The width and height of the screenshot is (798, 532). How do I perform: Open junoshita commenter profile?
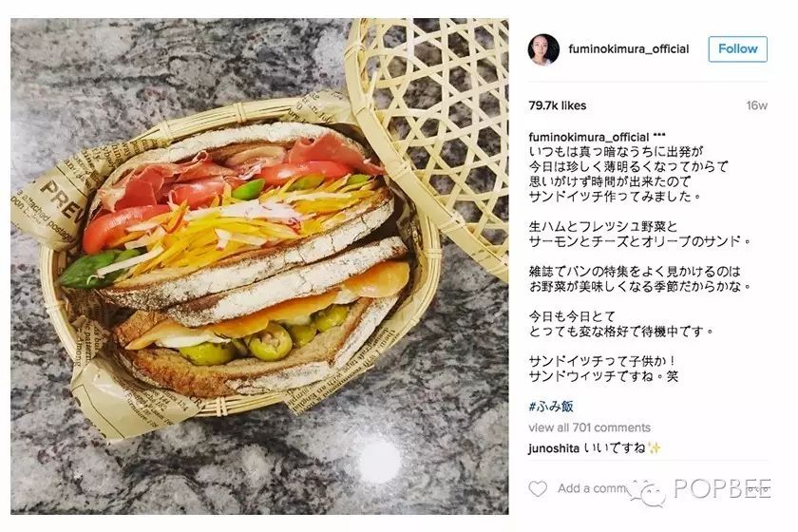pos(554,448)
